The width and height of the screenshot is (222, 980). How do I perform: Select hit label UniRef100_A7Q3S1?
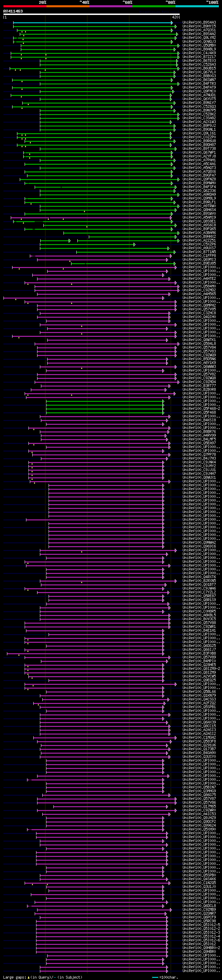click(x=199, y=30)
